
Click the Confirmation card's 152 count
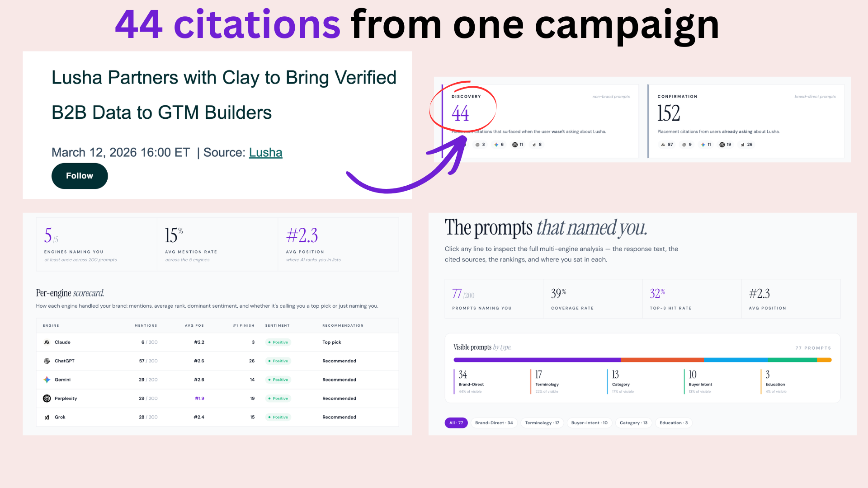669,113
